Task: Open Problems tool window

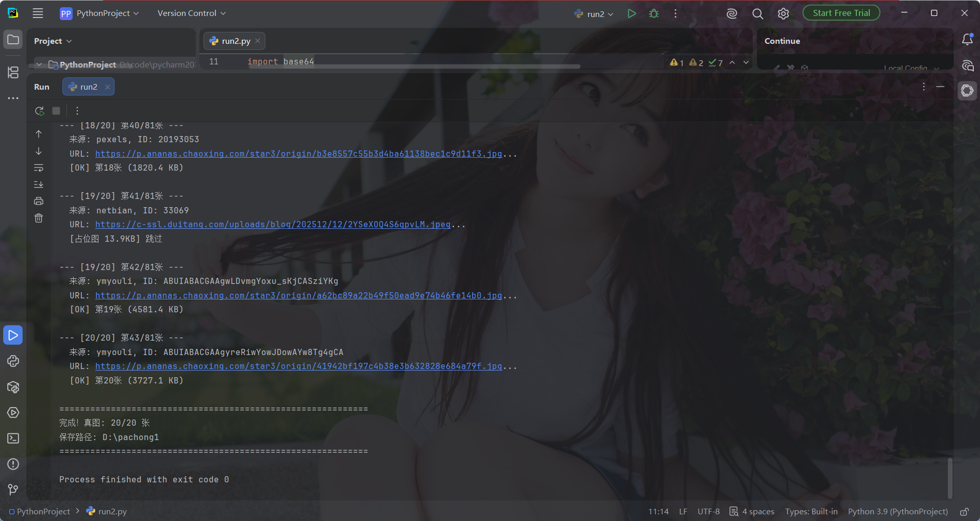Action: click(x=13, y=464)
